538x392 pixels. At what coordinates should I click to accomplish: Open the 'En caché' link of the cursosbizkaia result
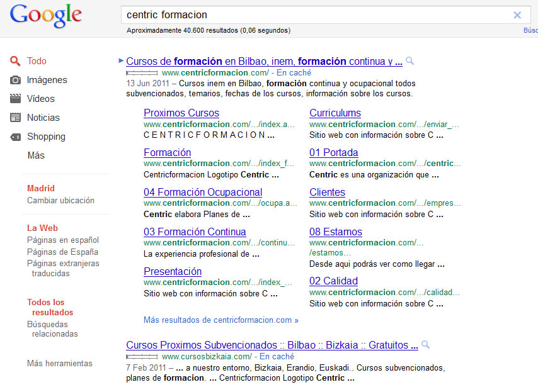277,356
